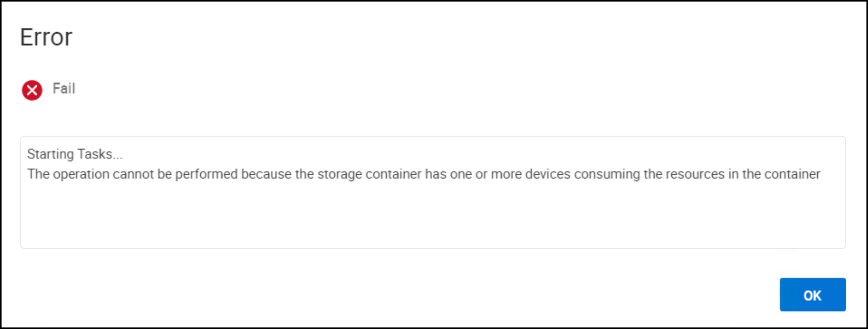The width and height of the screenshot is (868, 329).
Task: Click the operation cannot be performed message
Action: click(x=423, y=174)
